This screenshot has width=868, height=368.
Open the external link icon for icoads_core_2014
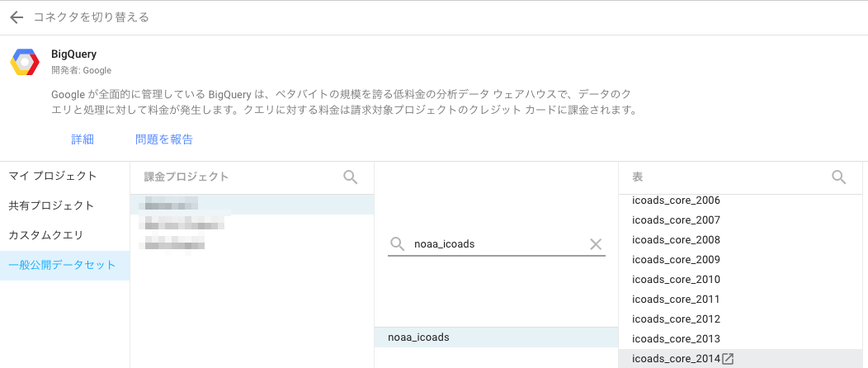pyautogui.click(x=729, y=359)
